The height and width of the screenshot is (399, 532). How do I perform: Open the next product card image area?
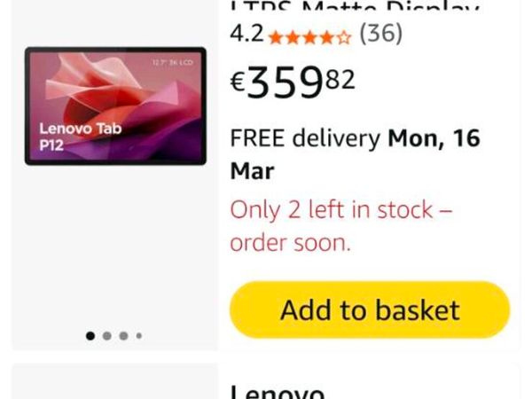pos(114,381)
